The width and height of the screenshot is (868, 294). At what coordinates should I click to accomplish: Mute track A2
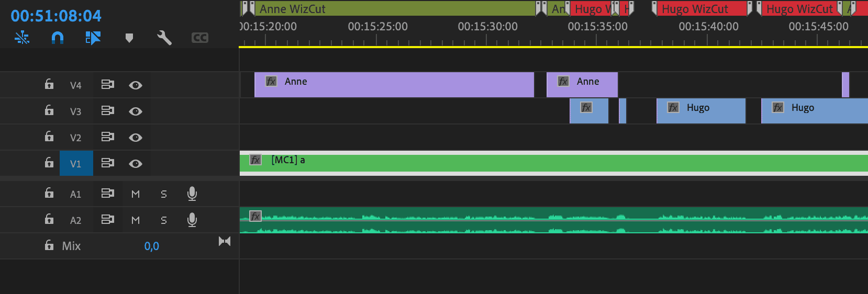tap(136, 220)
